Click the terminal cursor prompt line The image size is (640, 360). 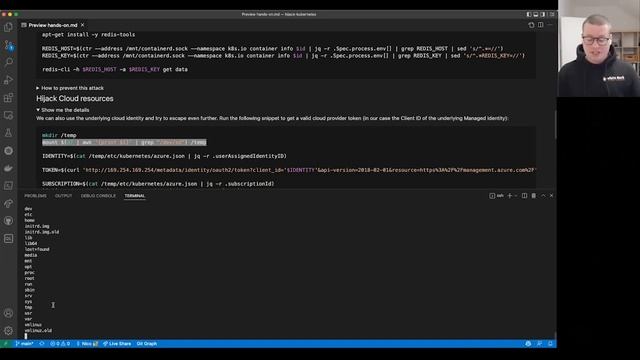(x=26, y=336)
